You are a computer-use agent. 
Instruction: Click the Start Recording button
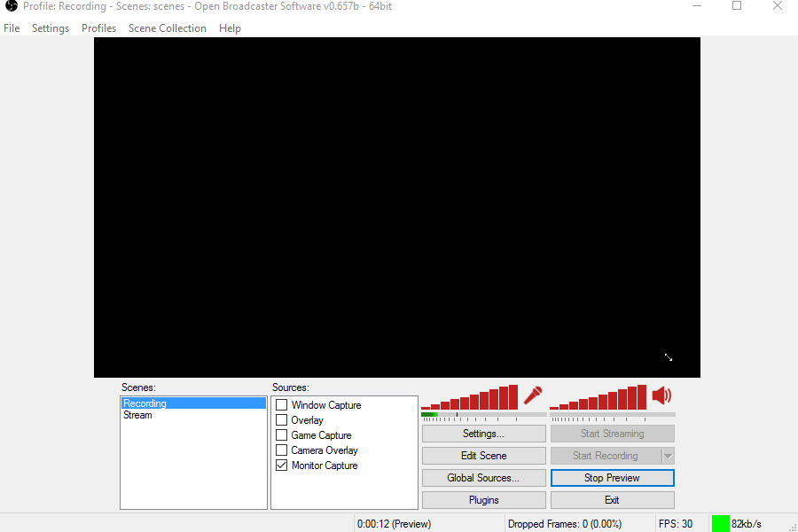[x=606, y=456]
